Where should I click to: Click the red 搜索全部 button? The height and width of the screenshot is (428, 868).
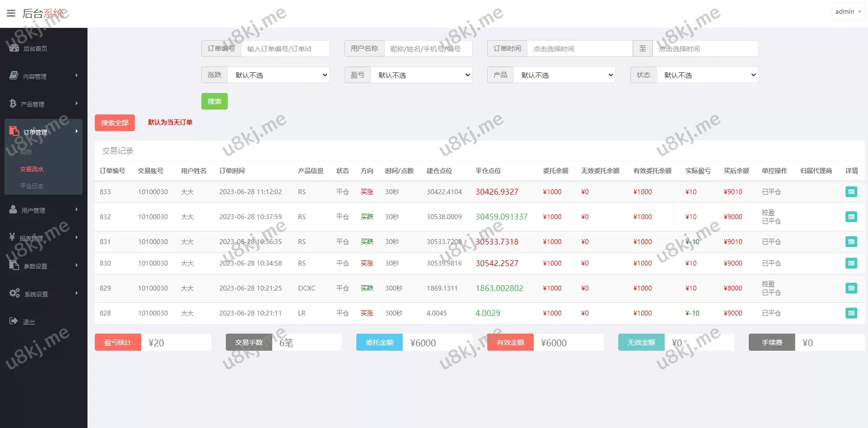pos(115,123)
